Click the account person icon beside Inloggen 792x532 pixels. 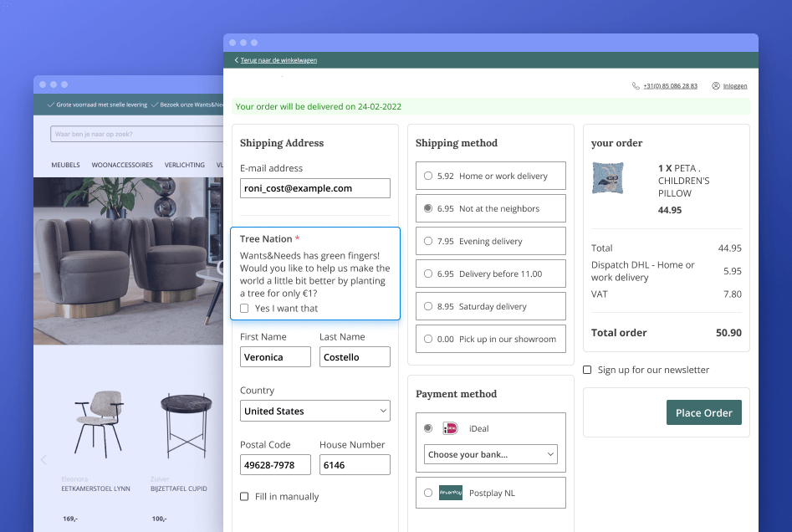[715, 85]
